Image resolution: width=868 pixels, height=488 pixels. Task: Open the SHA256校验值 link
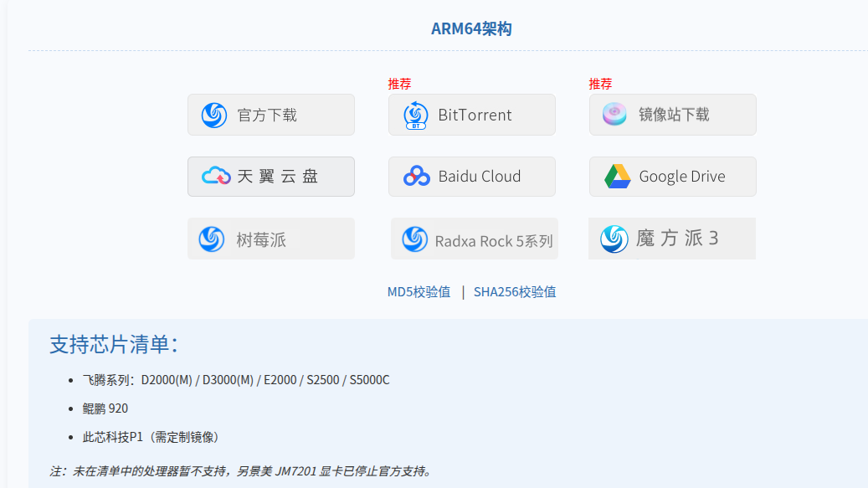click(515, 291)
